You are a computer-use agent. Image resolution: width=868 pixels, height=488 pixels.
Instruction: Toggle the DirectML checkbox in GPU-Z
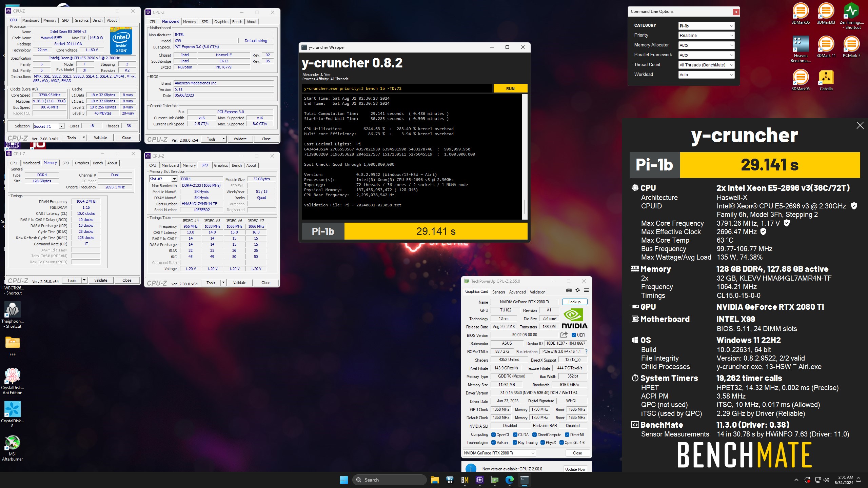coord(567,435)
